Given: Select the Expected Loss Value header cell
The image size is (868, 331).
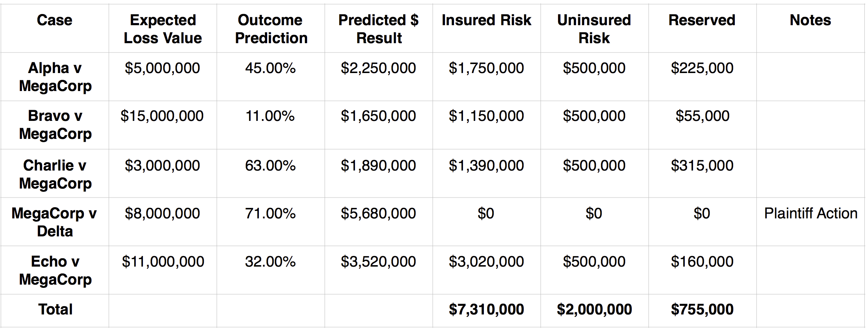Looking at the screenshot, I should point(163,29).
